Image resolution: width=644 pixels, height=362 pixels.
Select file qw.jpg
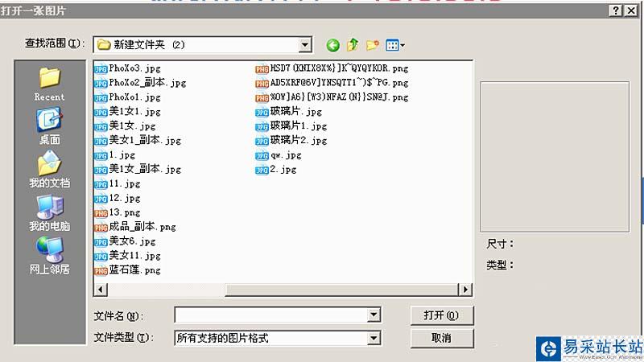pyautogui.click(x=279, y=155)
